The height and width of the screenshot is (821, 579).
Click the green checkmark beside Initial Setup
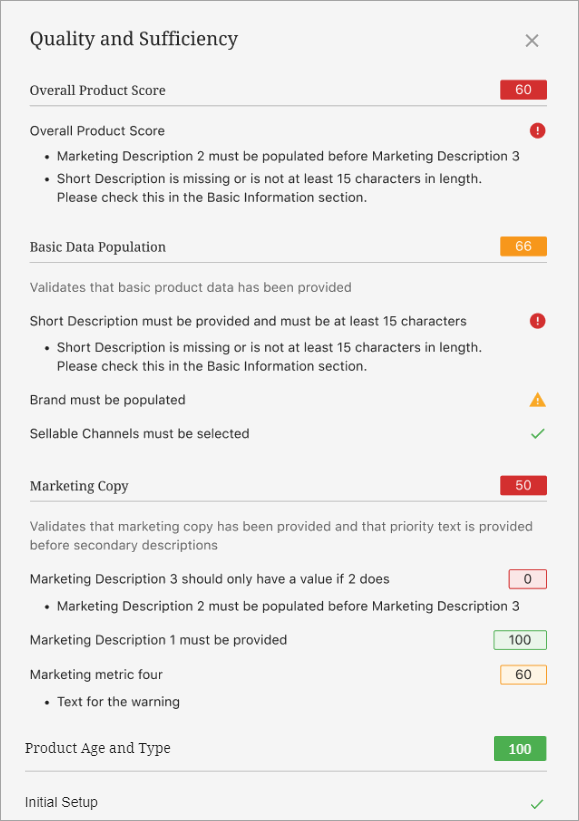tap(537, 803)
